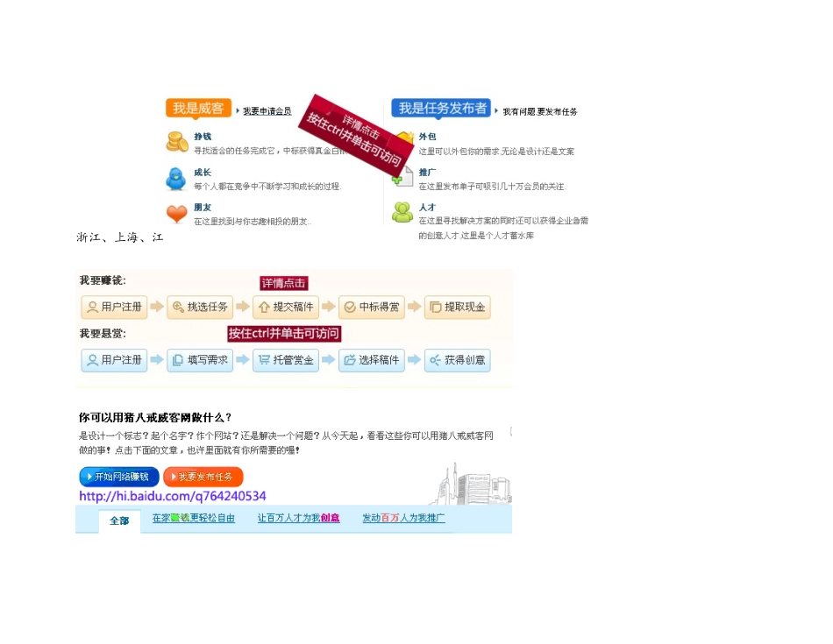This screenshot has height=644, width=833.
Task: Click the blue 我是任务发布者 badge
Action: 441,108
